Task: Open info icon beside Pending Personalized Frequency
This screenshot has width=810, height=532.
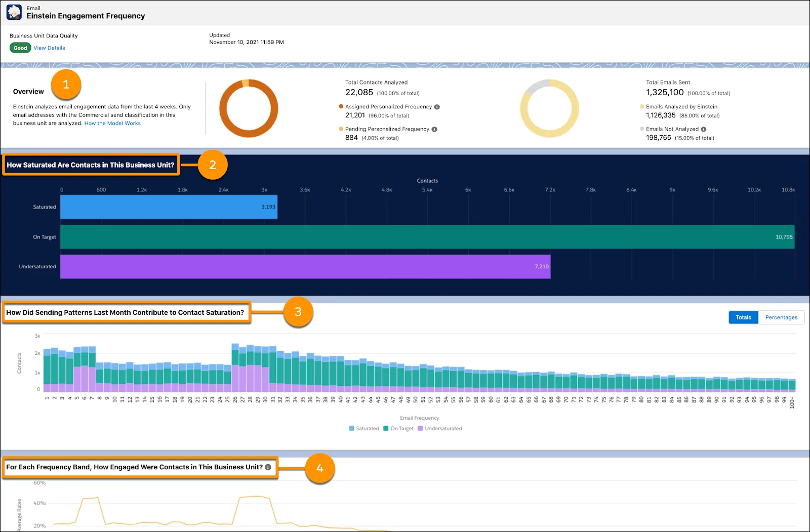Action: (x=434, y=129)
